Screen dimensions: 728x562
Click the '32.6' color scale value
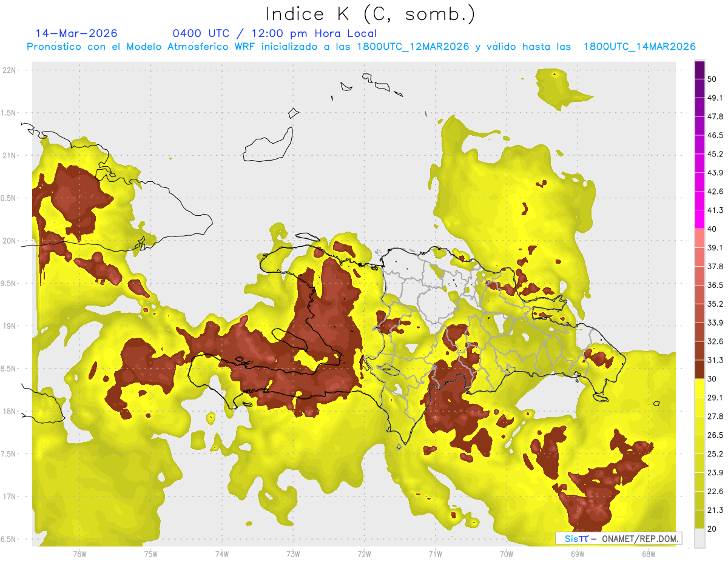[x=715, y=341]
